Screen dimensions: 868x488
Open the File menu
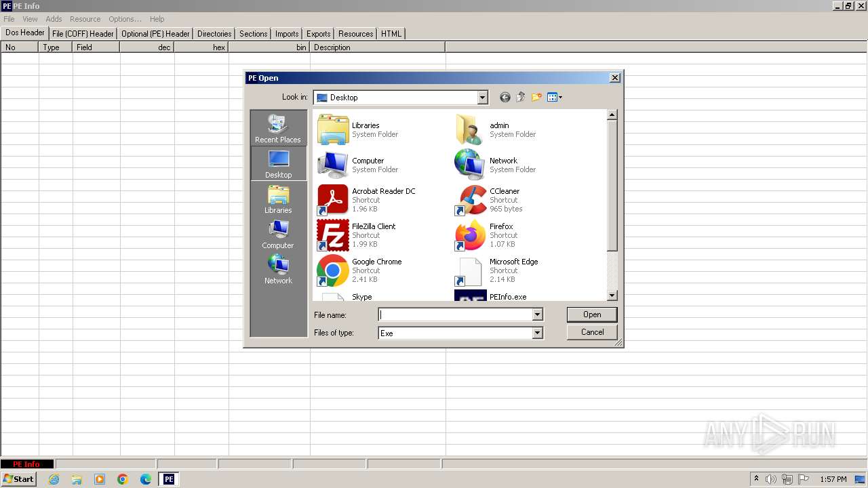pos(9,19)
